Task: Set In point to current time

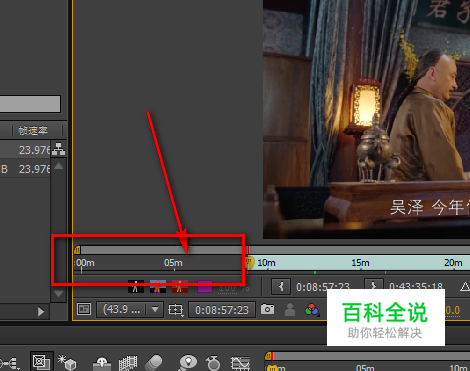Action: pos(281,286)
